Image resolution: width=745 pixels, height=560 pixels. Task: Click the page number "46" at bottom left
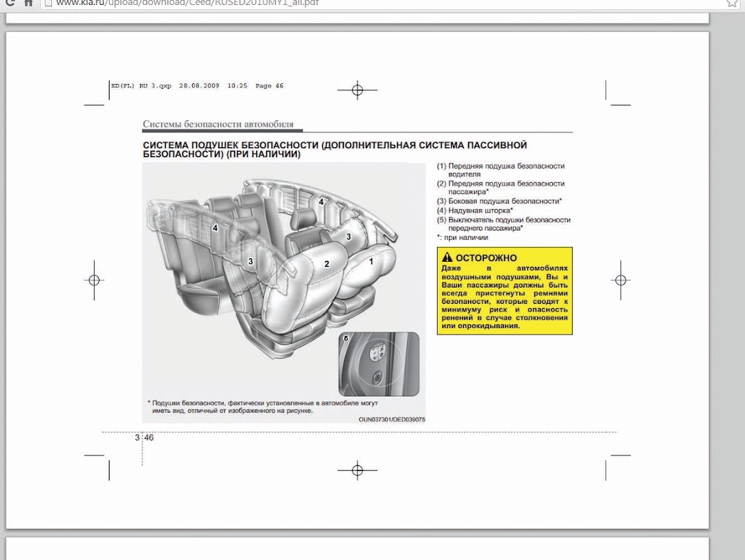[149, 438]
